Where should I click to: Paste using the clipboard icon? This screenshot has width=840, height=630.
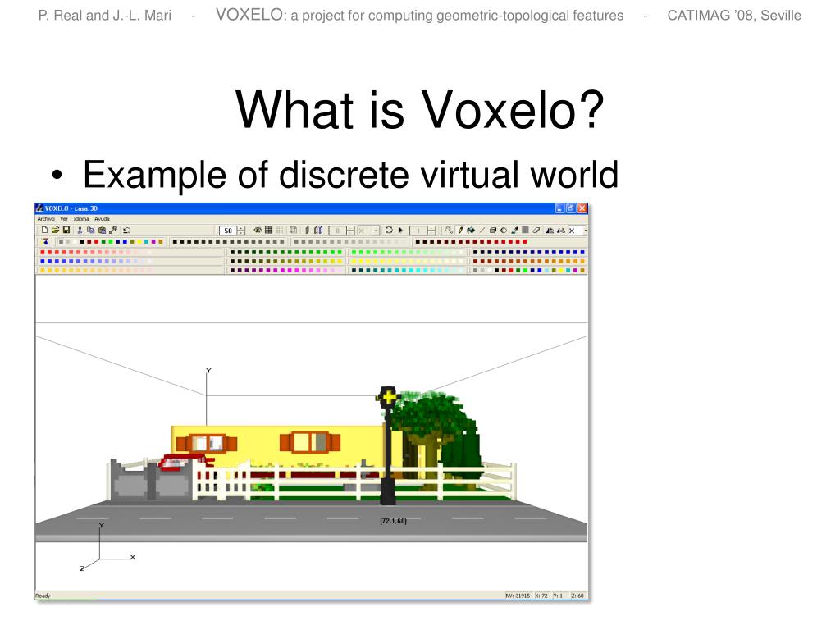(102, 231)
